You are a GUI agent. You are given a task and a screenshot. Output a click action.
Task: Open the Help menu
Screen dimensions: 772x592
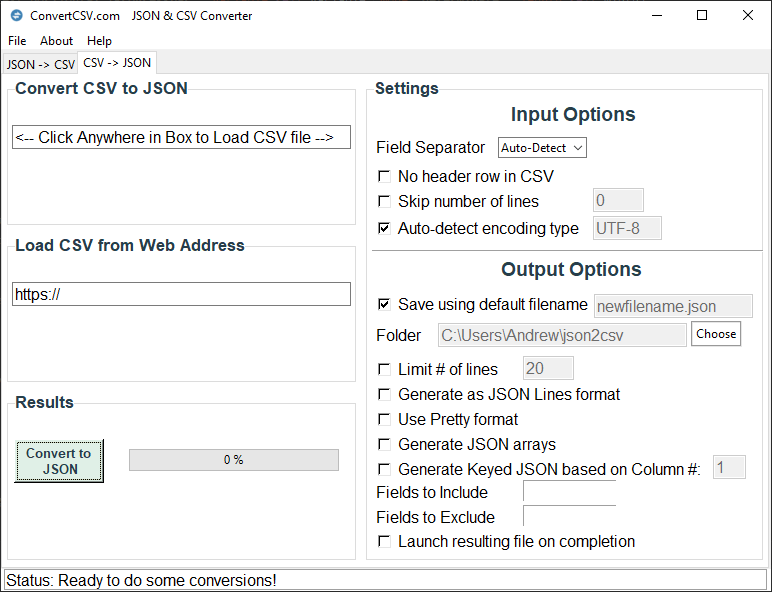pyautogui.click(x=99, y=41)
